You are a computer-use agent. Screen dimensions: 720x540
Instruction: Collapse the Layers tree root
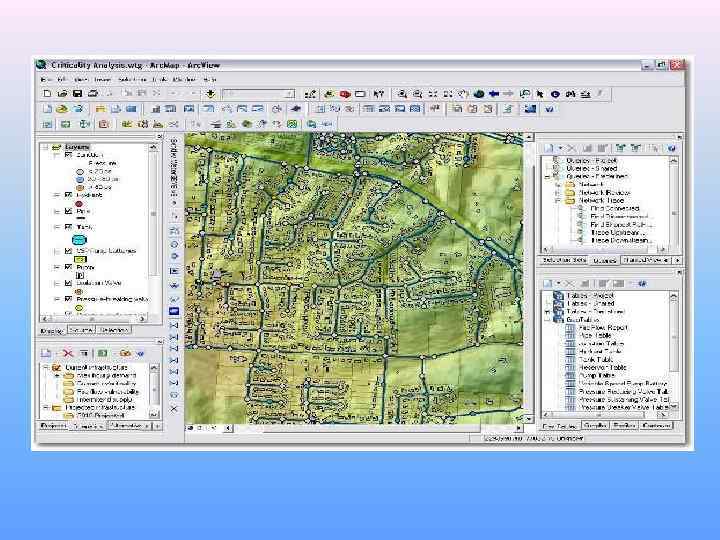click(x=44, y=145)
